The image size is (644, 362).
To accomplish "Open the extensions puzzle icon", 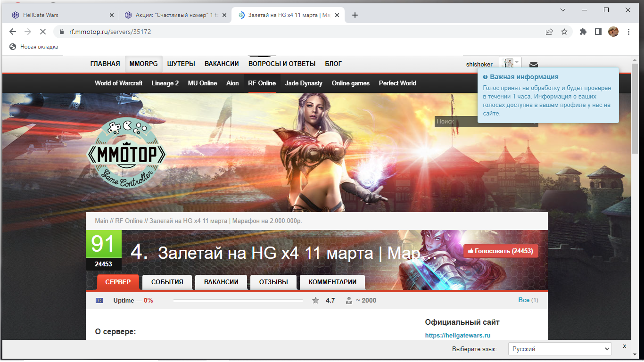I will click(x=583, y=32).
